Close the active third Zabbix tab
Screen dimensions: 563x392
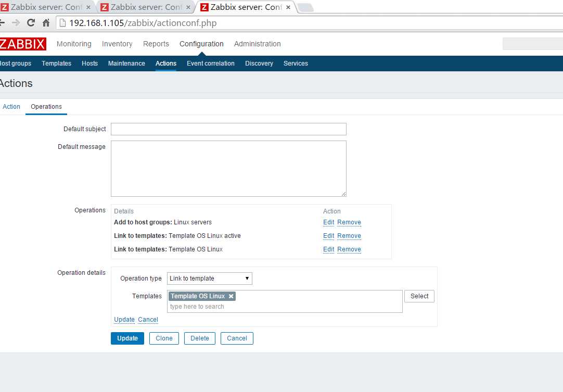[288, 7]
